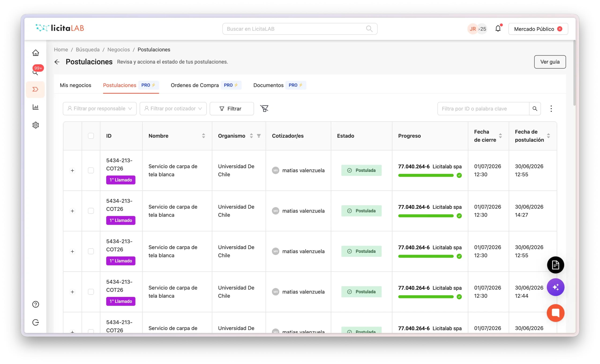Sort by Nombre column arrows
The image size is (600, 364).
click(x=204, y=136)
